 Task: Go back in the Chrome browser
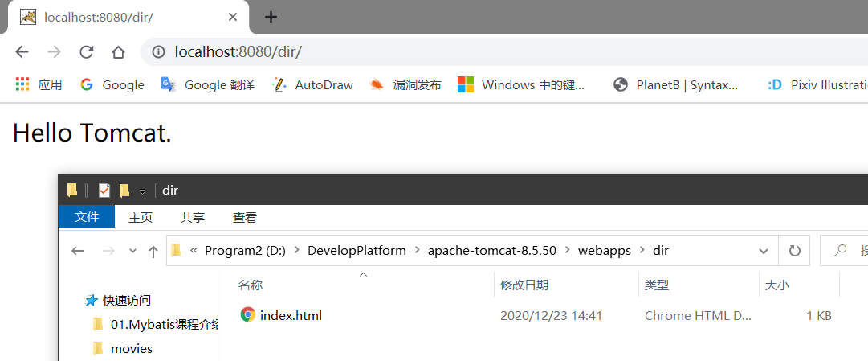click(x=22, y=52)
